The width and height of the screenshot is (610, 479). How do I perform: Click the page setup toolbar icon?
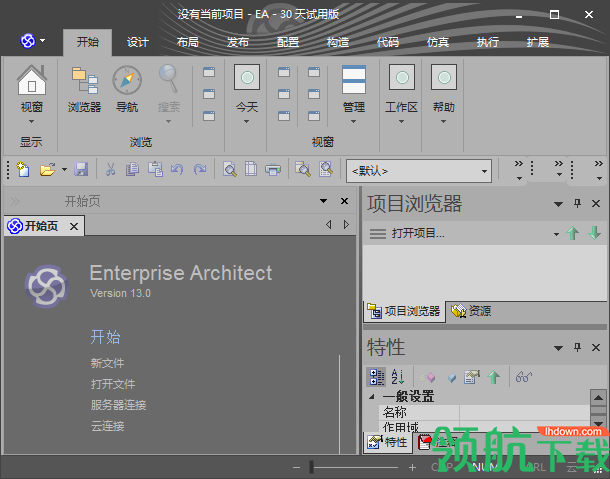click(251, 170)
